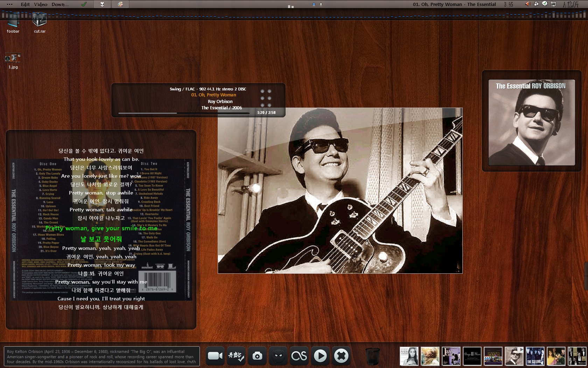Click the Roy Orbison guitar photo

[x=340, y=190]
